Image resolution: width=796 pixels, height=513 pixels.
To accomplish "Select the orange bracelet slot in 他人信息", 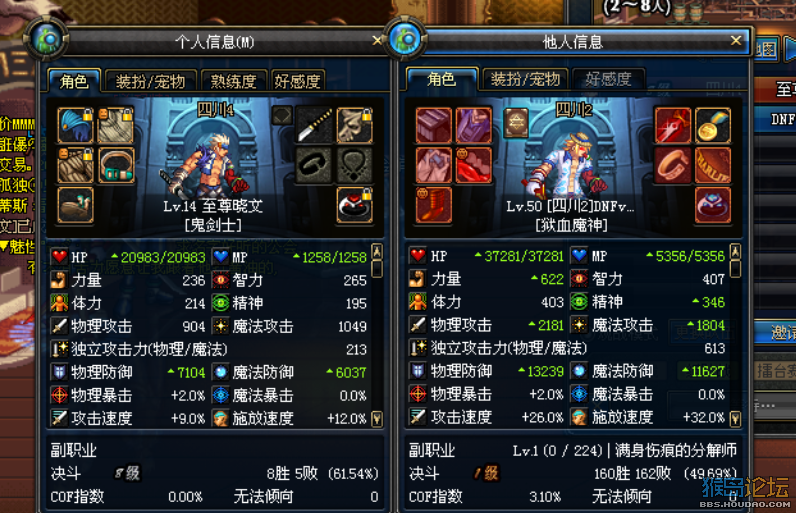I will [673, 165].
